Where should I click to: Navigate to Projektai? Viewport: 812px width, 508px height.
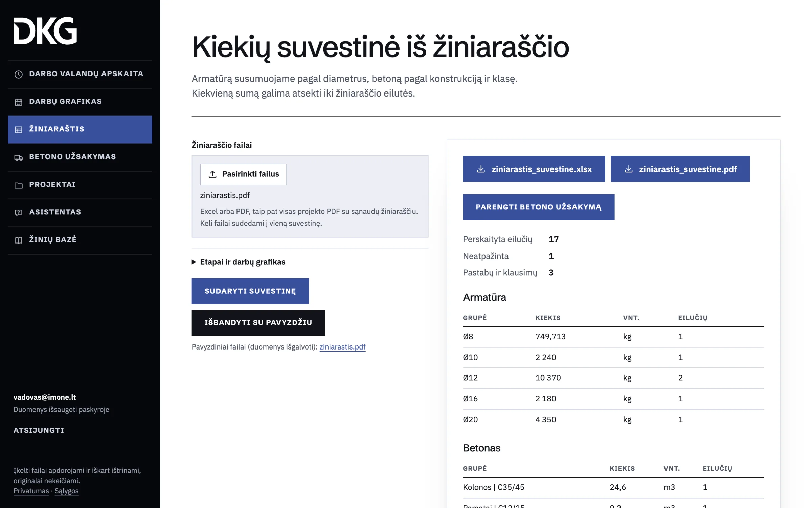coord(80,185)
